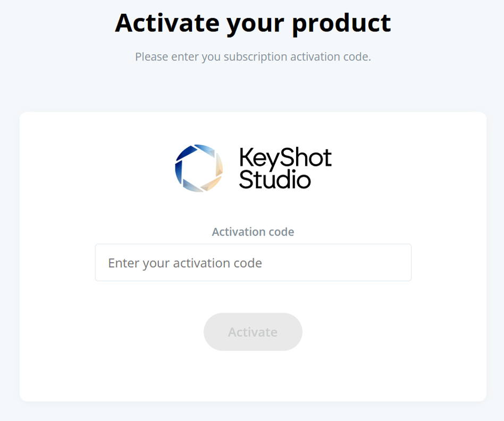Click the subscription activation code subtitle text

tap(252, 56)
